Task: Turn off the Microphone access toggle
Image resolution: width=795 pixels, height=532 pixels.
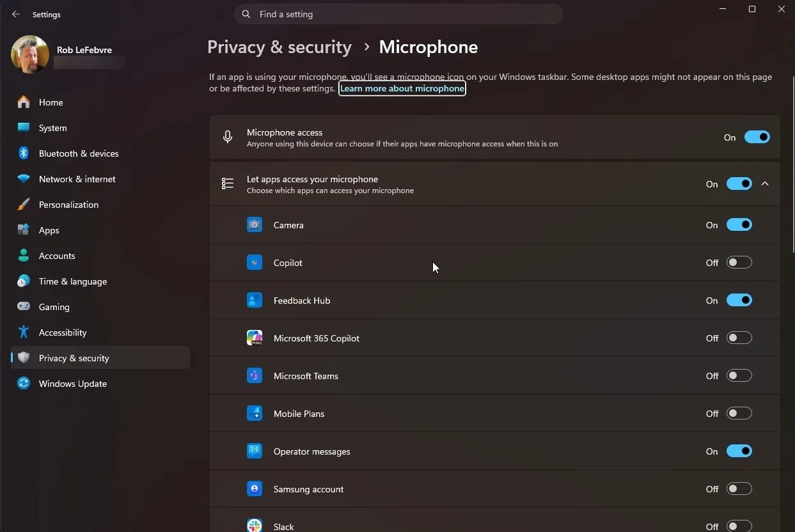Action: pyautogui.click(x=757, y=137)
